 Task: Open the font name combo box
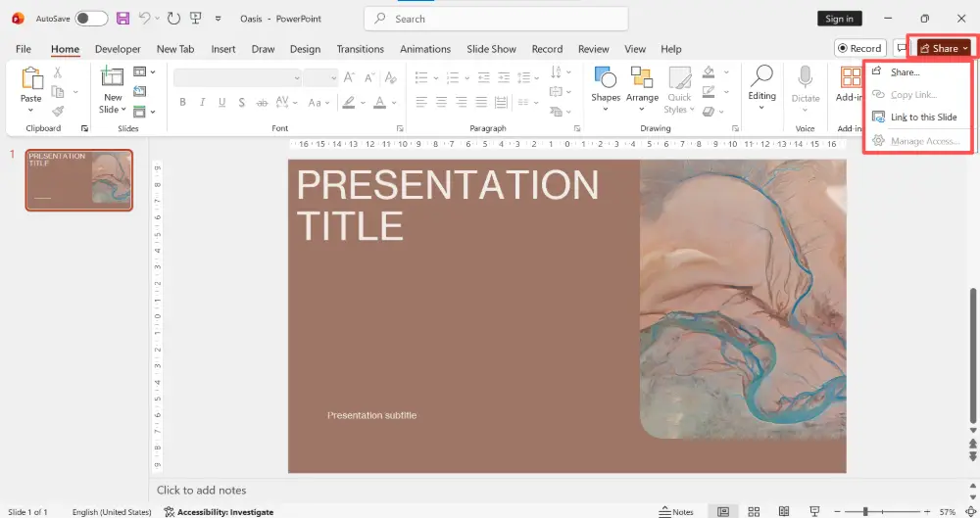pos(237,77)
